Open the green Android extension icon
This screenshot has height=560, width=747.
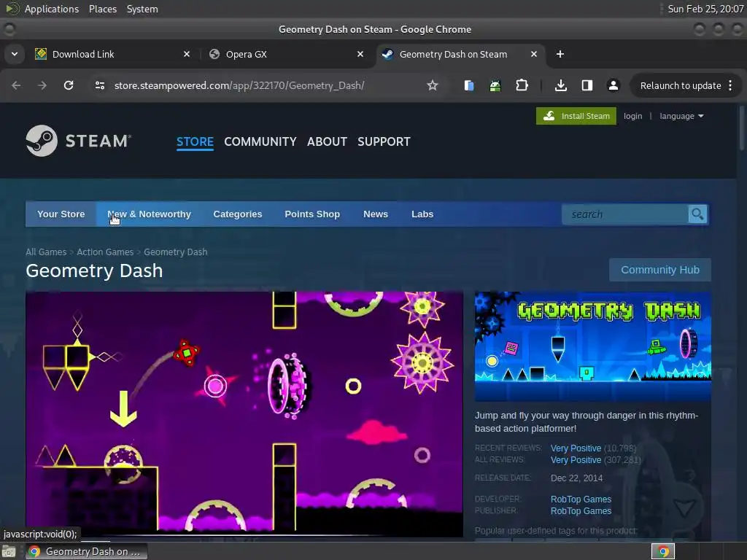tap(495, 85)
